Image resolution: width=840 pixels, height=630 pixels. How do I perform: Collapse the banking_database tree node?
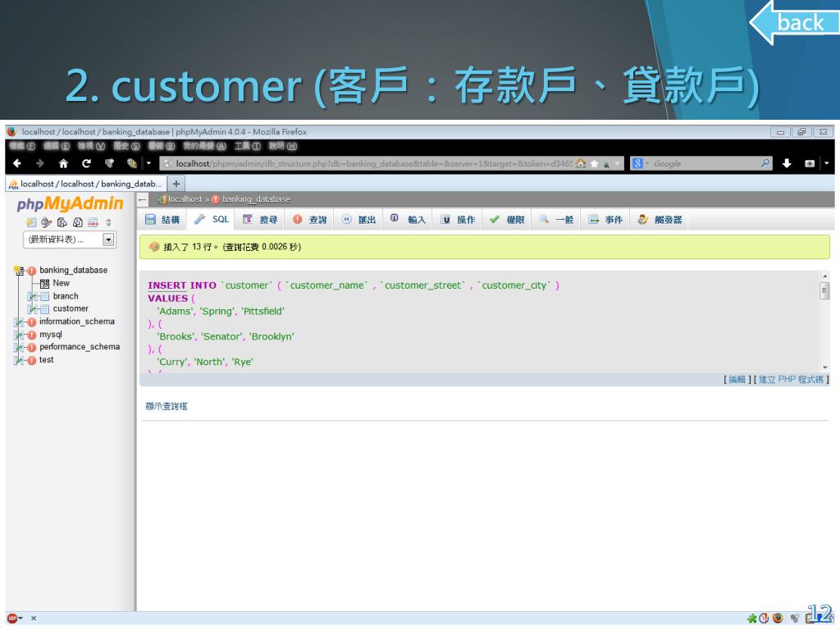click(x=20, y=271)
